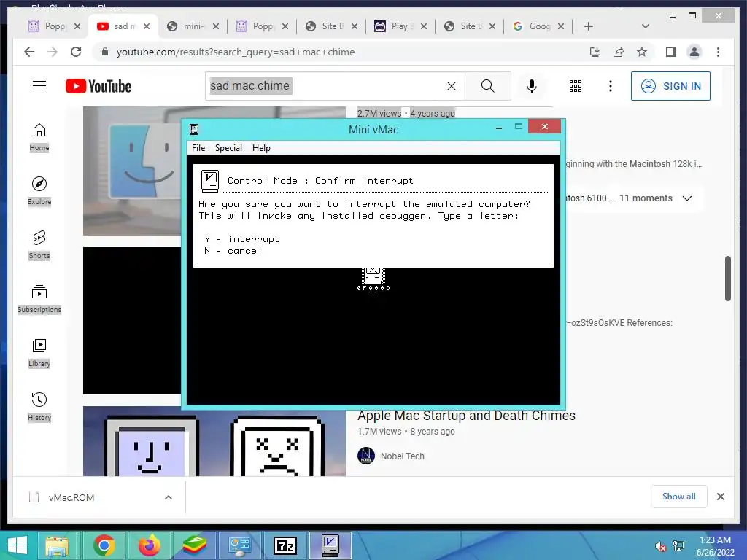Open Special menu in Mini vMac
The width and height of the screenshot is (747, 560).
pos(228,147)
